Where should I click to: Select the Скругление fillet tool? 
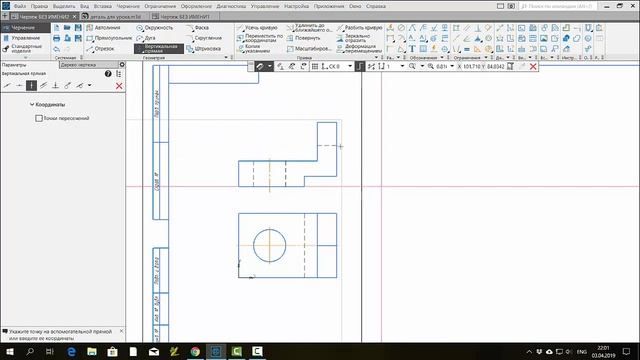(204, 38)
